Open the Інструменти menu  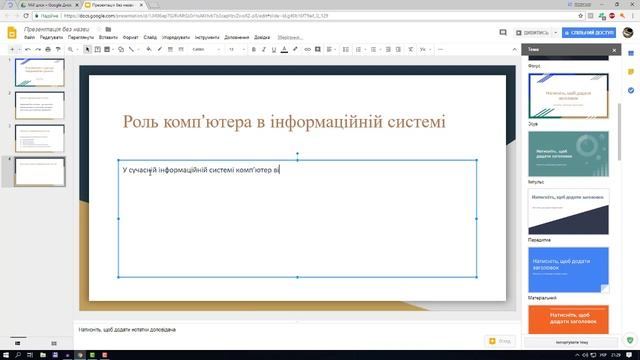pyautogui.click(x=207, y=37)
